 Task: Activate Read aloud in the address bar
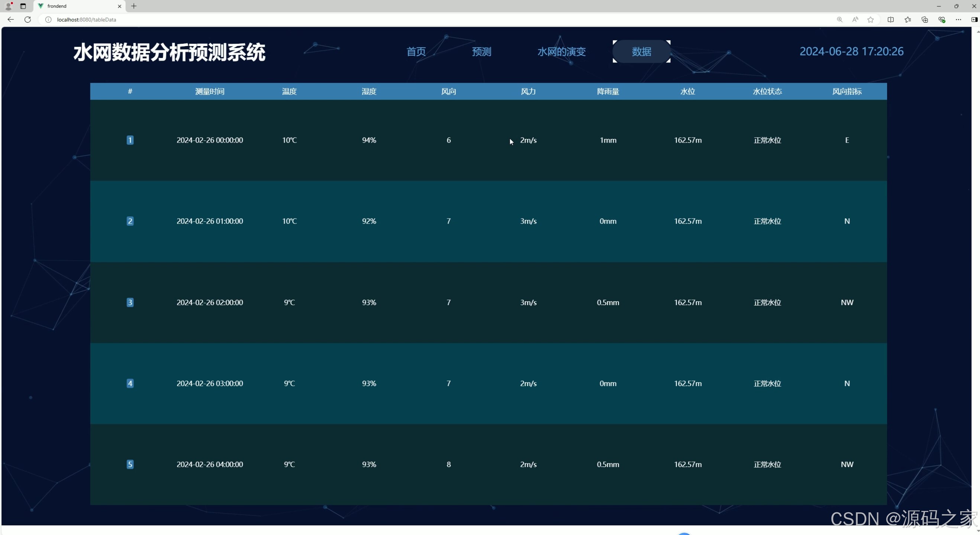point(855,19)
